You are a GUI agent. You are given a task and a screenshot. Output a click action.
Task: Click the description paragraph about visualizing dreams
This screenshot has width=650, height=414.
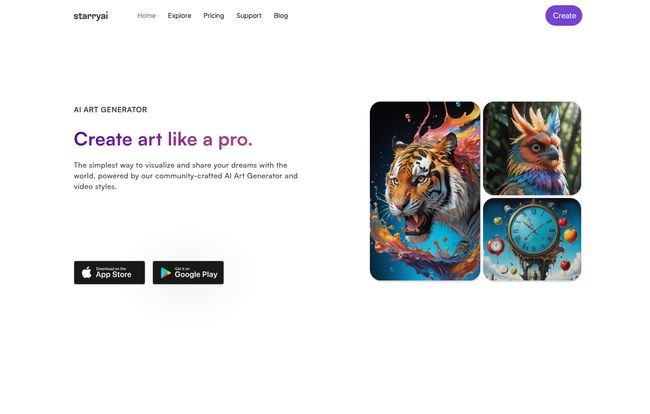[x=186, y=176]
